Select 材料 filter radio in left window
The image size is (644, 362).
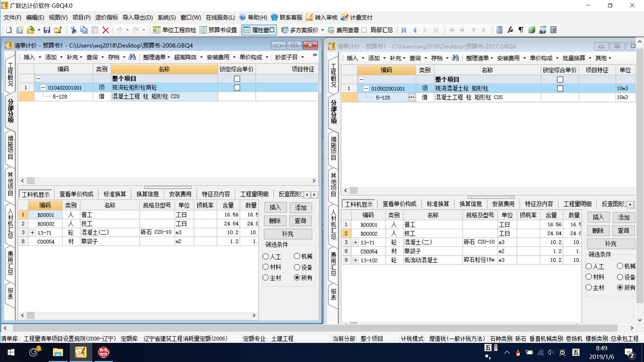point(266,267)
